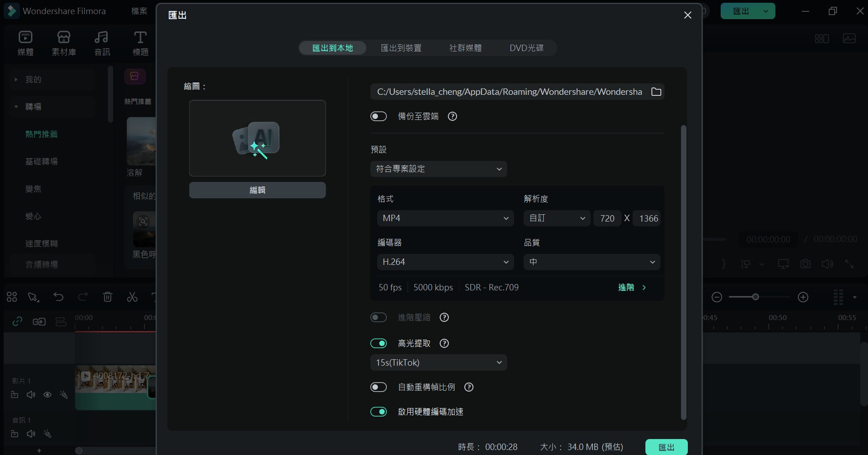The width and height of the screenshot is (868, 455).
Task: Disable the 高光提取 highlight extraction toggle
Action: click(379, 343)
